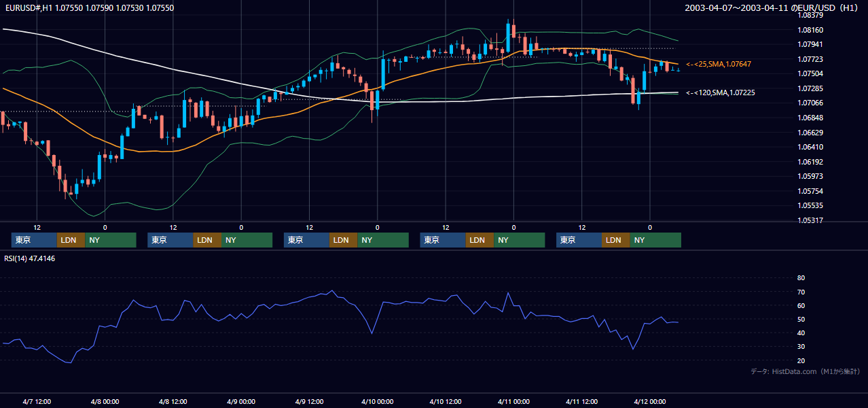Click the HistData.com data credit text
This screenshot has width=868, height=408.
pyautogui.click(x=806, y=371)
